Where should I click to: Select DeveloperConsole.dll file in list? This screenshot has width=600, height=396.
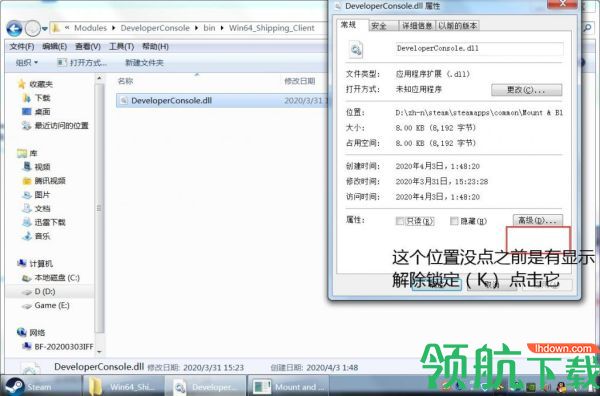(x=222, y=101)
